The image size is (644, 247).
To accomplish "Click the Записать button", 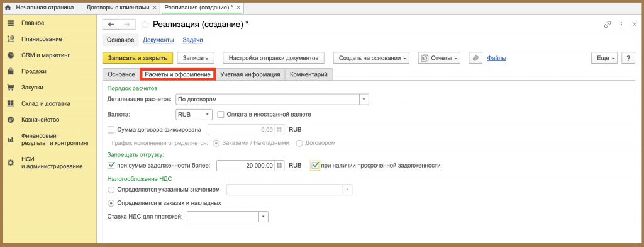I will (x=196, y=58).
